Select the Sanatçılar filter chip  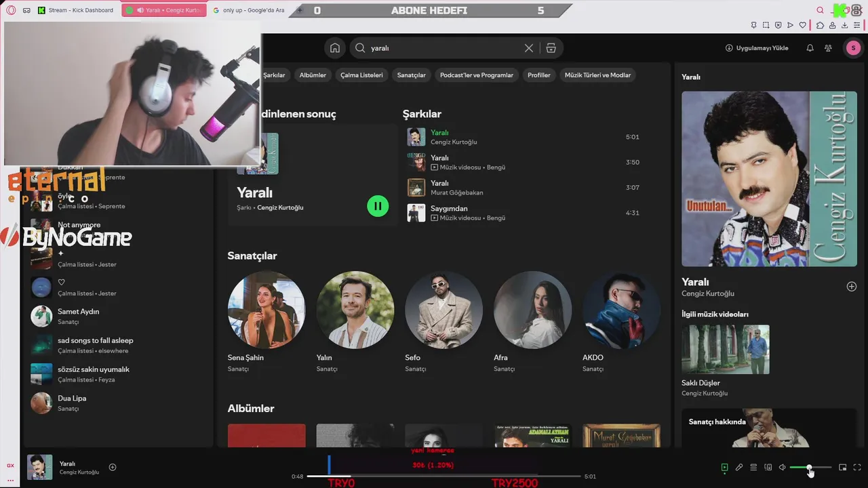(x=412, y=75)
